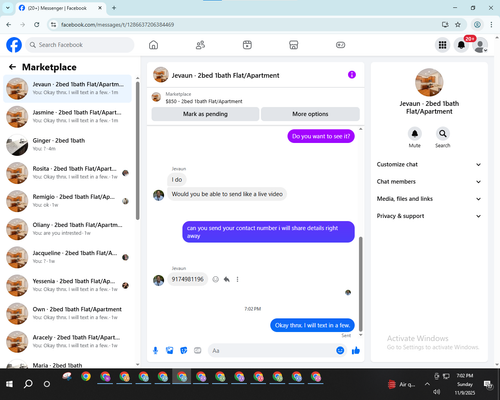Open the emoji picker in the message box
500x400 pixels.
pos(340,350)
